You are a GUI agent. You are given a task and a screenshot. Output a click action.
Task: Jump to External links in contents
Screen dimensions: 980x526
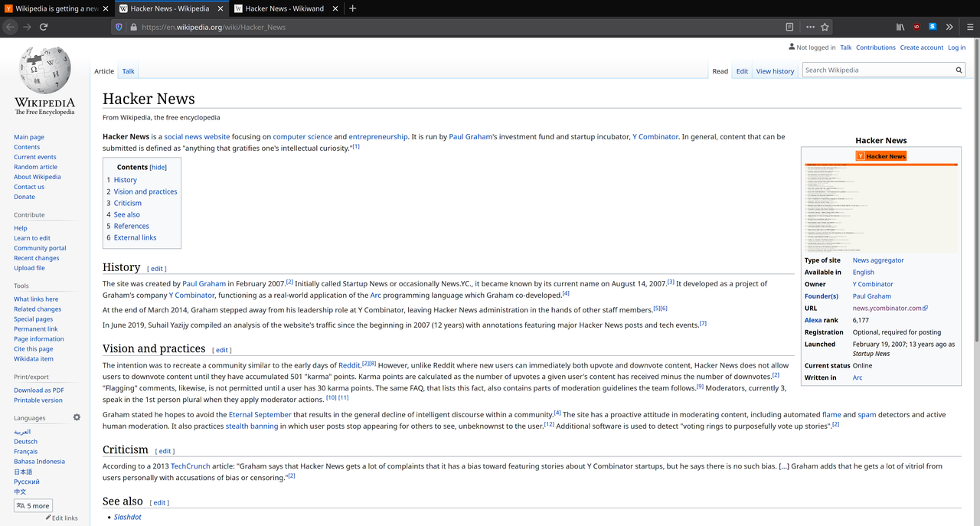[x=135, y=237]
